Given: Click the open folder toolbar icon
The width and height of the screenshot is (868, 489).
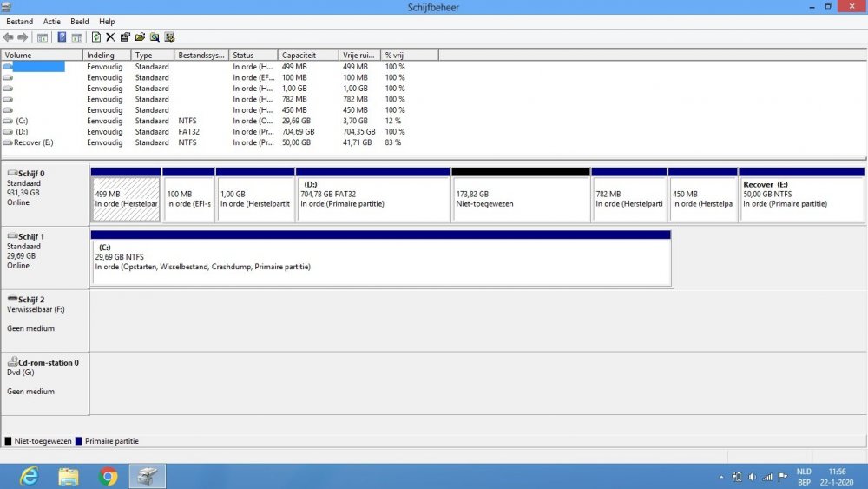Looking at the screenshot, I should coord(140,37).
